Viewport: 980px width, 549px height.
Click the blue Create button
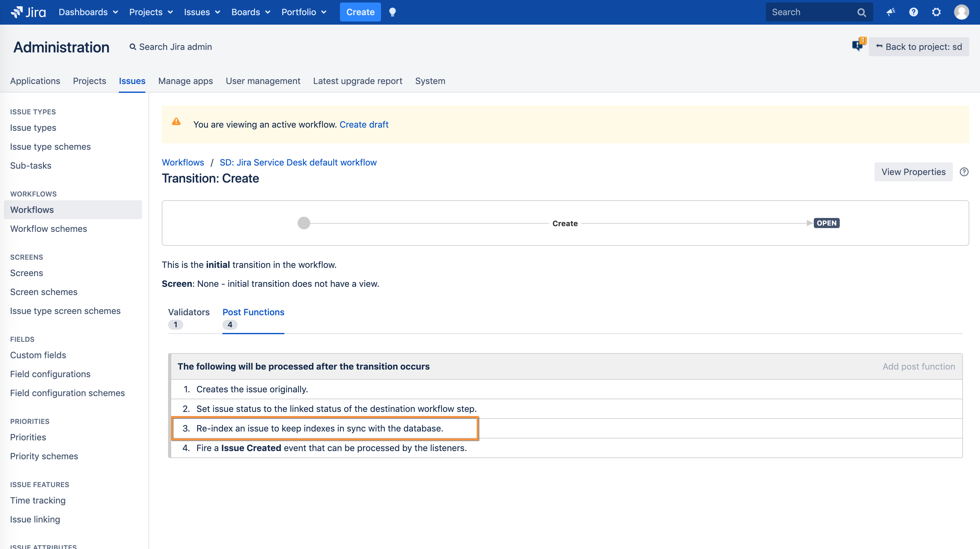tap(360, 12)
